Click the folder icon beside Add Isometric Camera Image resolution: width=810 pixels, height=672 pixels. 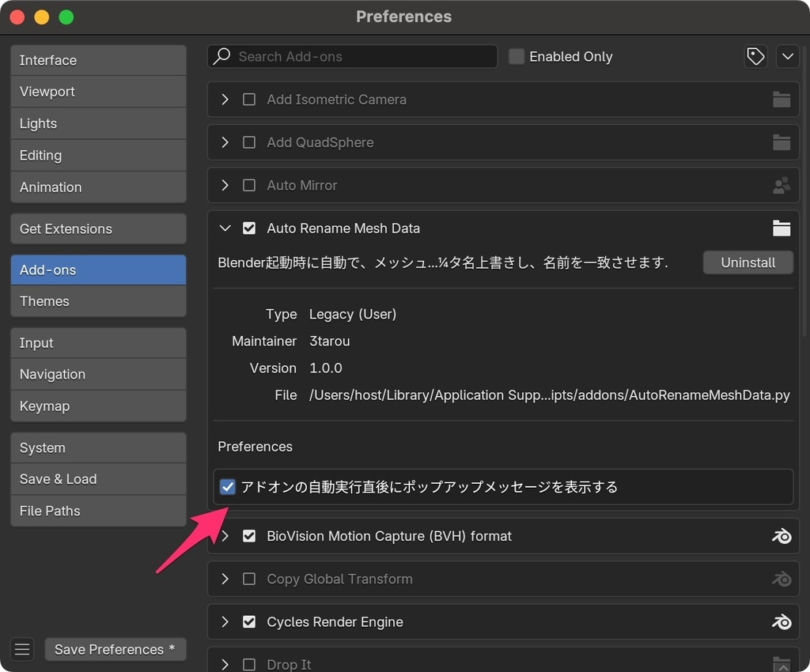tap(782, 99)
